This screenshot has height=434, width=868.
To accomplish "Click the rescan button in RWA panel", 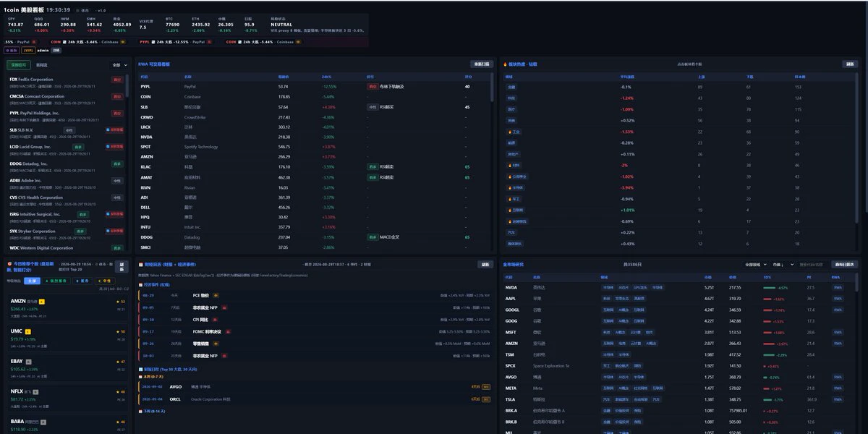I will pos(482,64).
